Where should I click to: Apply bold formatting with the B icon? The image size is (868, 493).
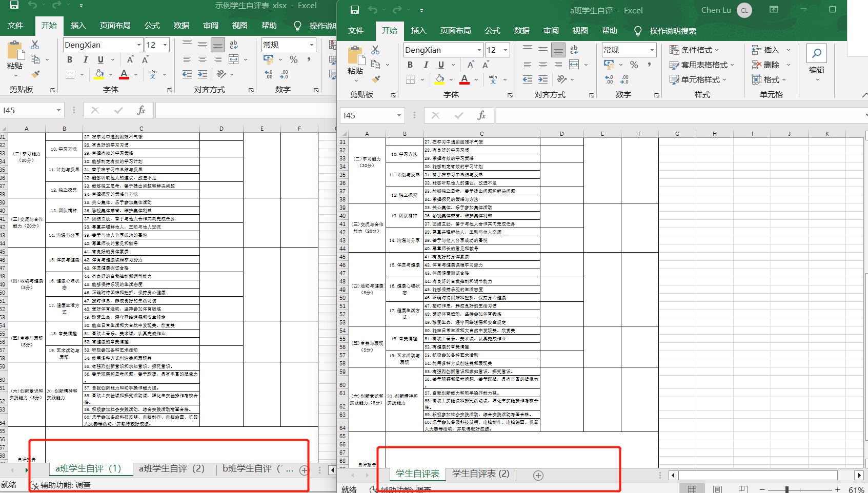410,65
